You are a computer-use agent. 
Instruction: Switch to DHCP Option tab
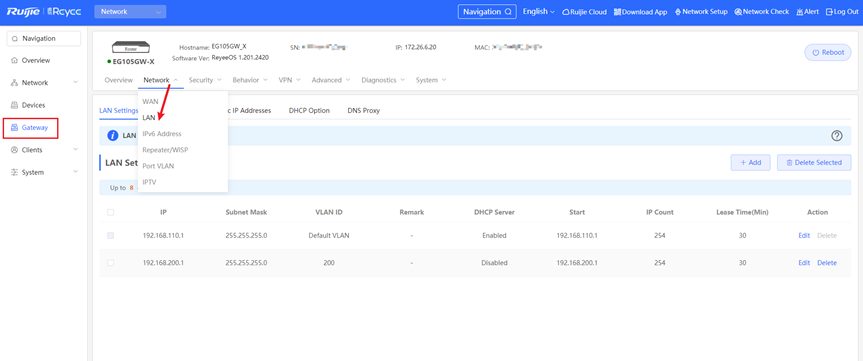click(309, 111)
